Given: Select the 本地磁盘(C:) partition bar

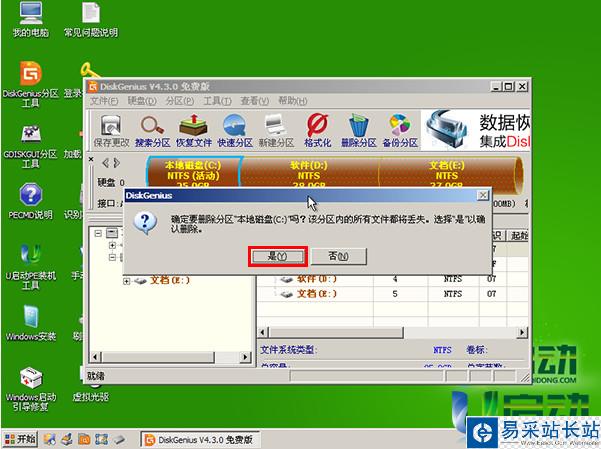Looking at the screenshot, I should 193,173.
